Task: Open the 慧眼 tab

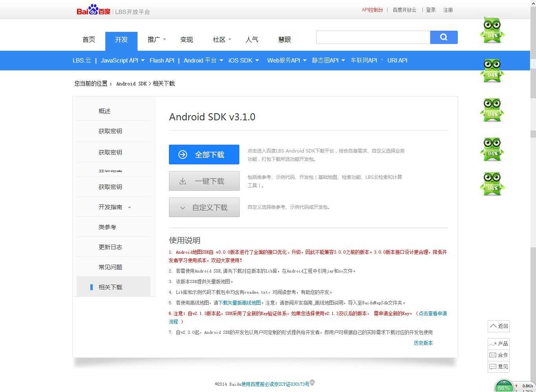Action: coord(285,39)
